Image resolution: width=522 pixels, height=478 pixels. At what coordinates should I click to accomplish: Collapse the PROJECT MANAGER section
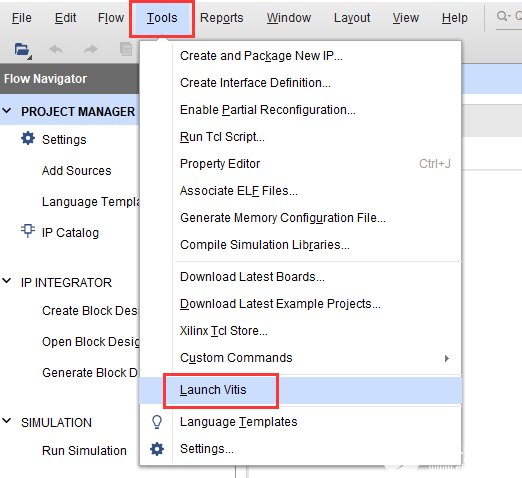coord(7,111)
